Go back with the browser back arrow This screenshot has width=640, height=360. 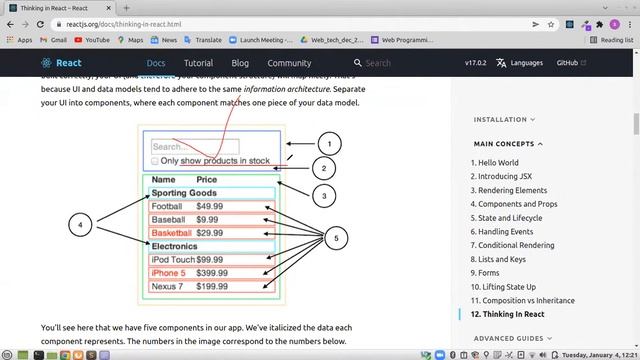click(x=10, y=24)
